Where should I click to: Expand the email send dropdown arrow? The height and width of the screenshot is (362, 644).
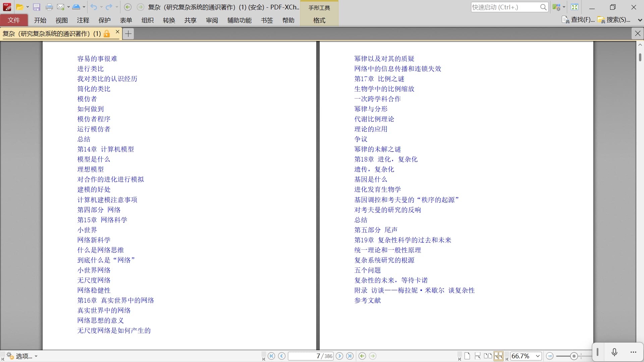point(68,7)
